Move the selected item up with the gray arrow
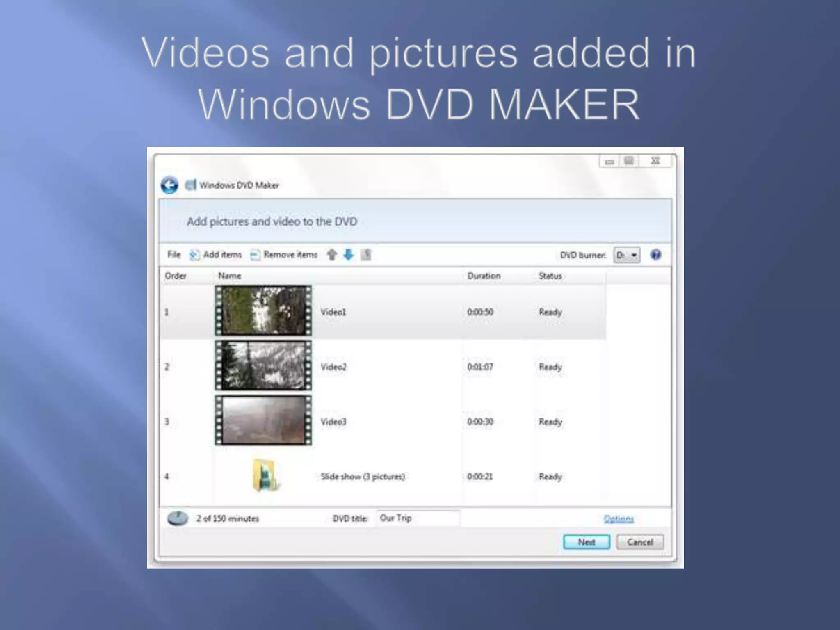840x630 pixels. coord(332,255)
